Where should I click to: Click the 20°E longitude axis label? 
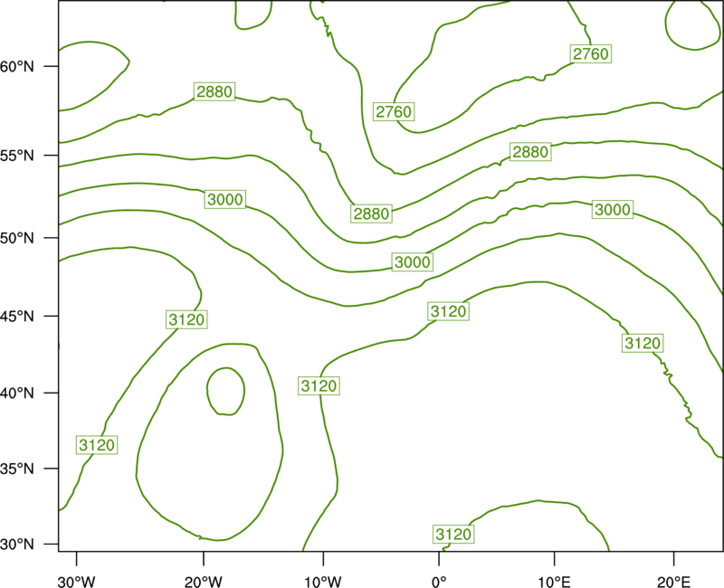(x=673, y=582)
